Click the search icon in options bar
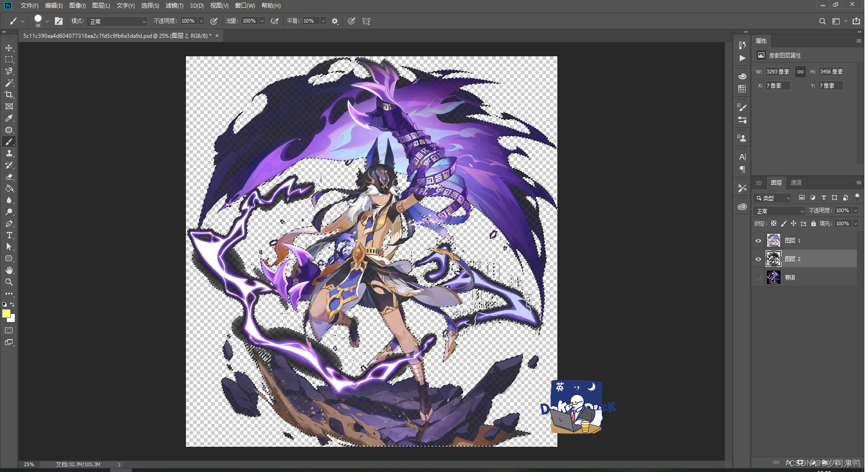 coord(822,21)
